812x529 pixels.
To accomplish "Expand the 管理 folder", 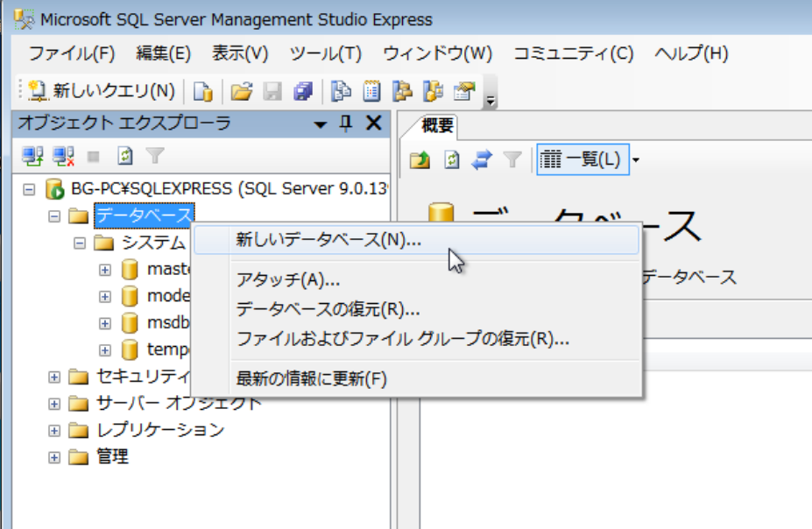I will click(x=53, y=457).
